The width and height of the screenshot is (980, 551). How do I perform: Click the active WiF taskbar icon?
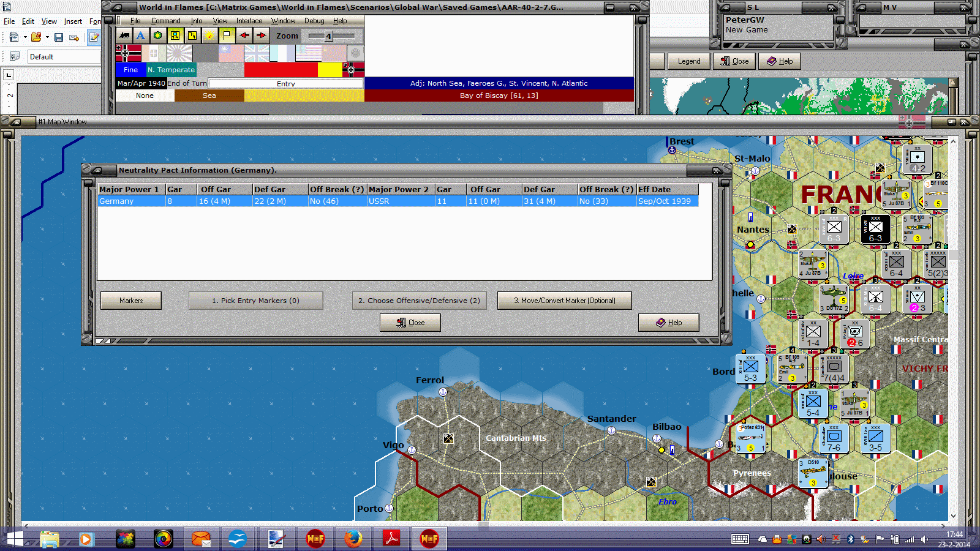coord(429,539)
